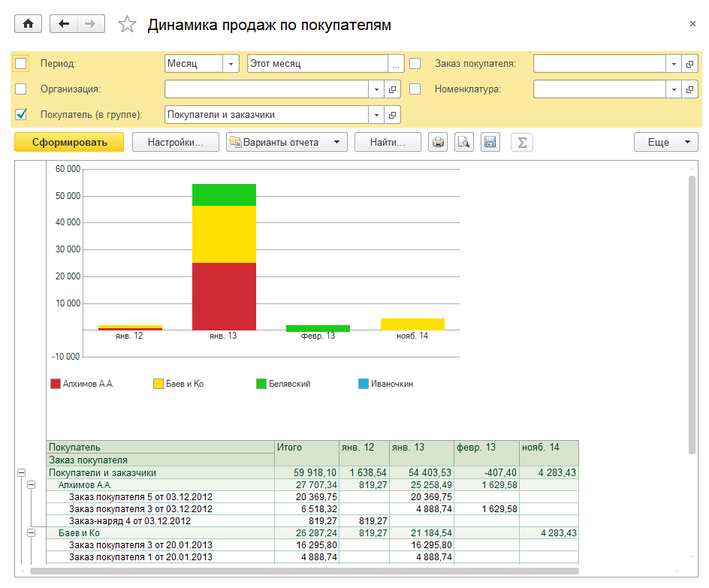Collapse the Алхимов А.А. tree group
Image resolution: width=709 pixels, height=588 pixels.
(x=32, y=486)
